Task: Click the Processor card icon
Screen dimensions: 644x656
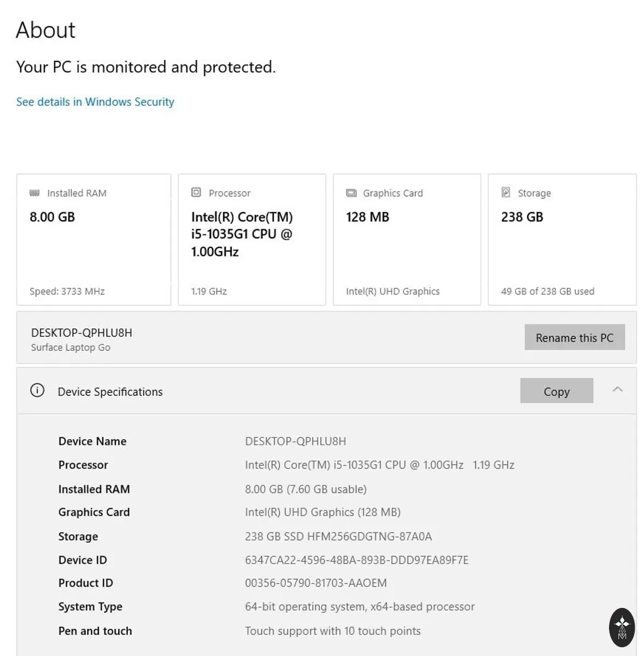Action: pyautogui.click(x=196, y=192)
